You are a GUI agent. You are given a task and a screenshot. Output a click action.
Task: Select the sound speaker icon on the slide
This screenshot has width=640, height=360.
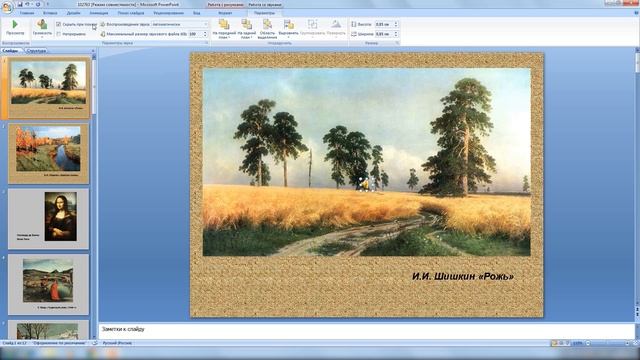pos(364,184)
